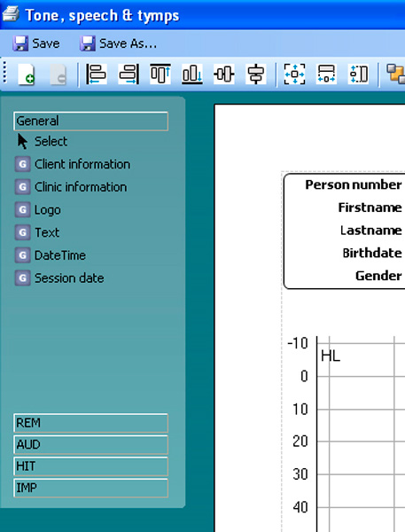The height and width of the screenshot is (532, 405).
Task: Expand the HIT category section
Action: (x=91, y=466)
